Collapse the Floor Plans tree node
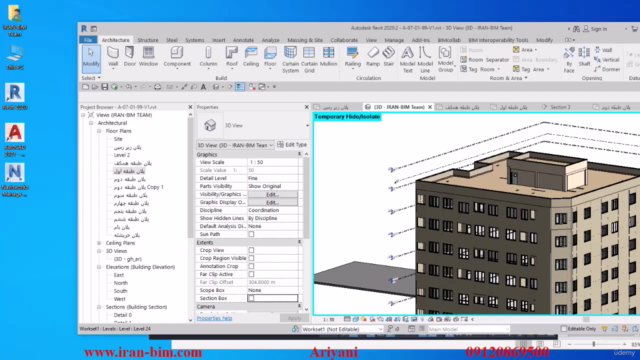Image resolution: width=640 pixels, height=360 pixels. [99, 131]
